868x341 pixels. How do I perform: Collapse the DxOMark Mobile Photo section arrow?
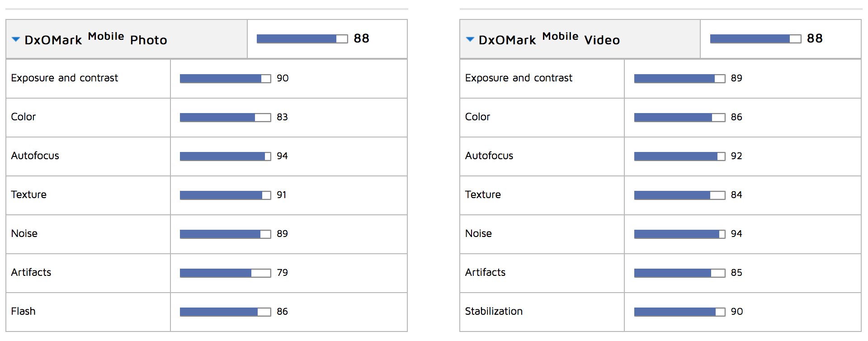coord(16,40)
